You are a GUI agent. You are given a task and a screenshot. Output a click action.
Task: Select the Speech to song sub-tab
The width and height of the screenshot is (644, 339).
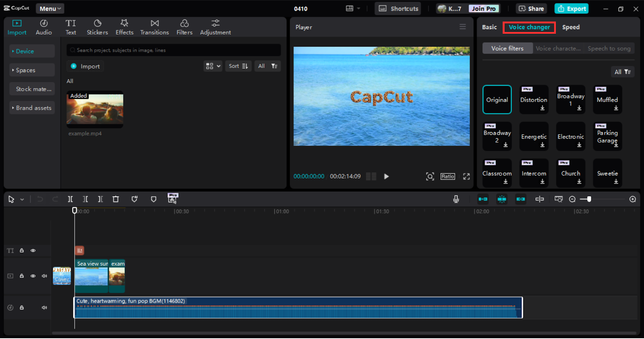coord(609,48)
